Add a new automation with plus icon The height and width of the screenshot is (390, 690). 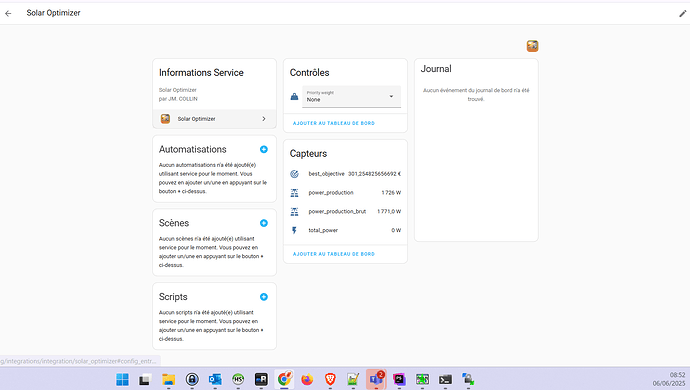tap(264, 149)
